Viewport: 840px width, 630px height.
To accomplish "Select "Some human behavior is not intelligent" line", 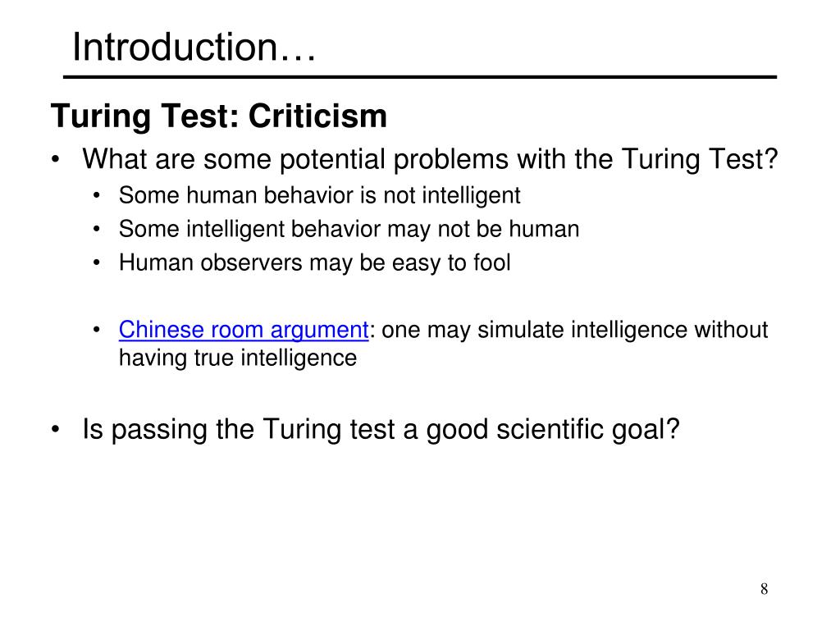I will (319, 195).
